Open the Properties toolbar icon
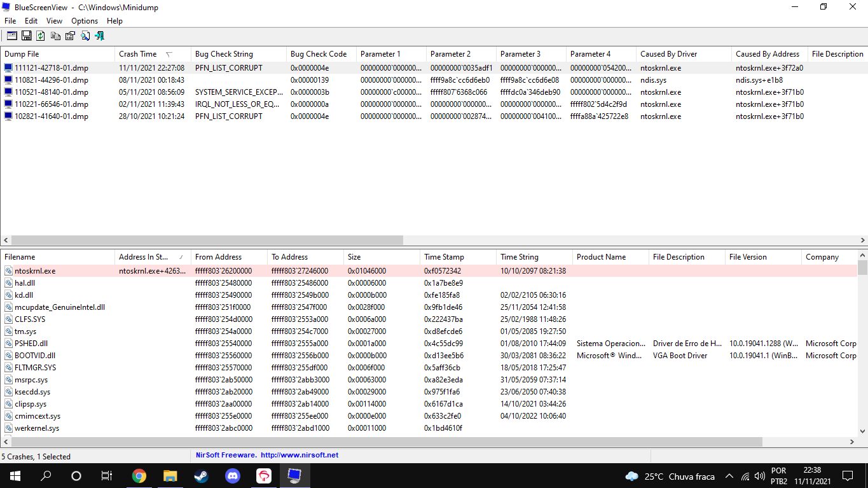The height and width of the screenshot is (488, 868). tap(70, 36)
